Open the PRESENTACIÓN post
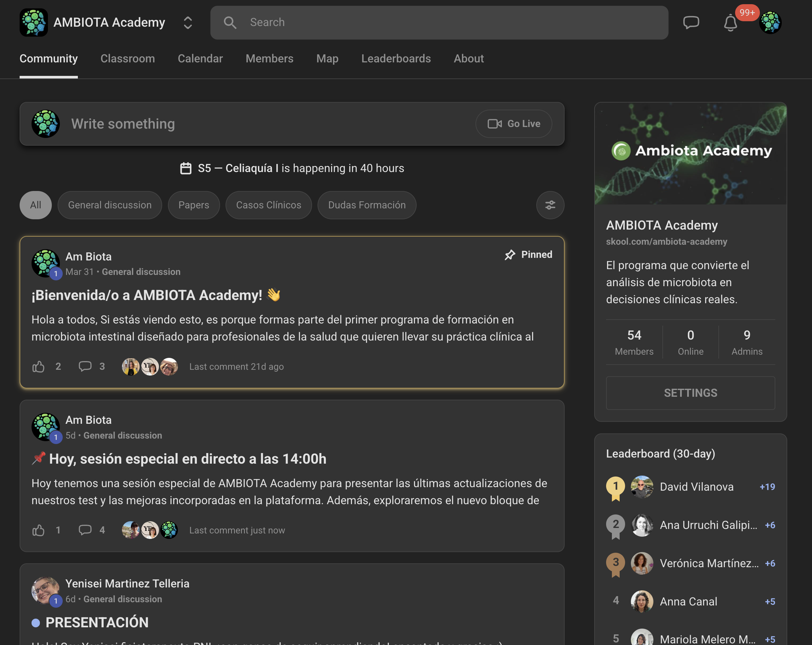The width and height of the screenshot is (812, 645). point(97,622)
